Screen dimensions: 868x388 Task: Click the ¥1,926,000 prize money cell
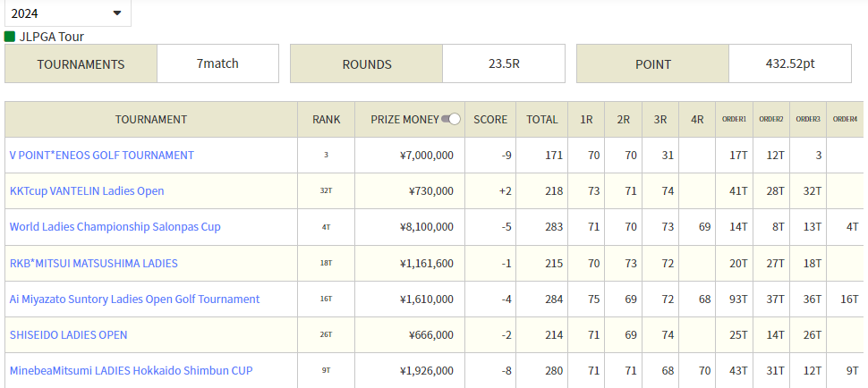410,371
